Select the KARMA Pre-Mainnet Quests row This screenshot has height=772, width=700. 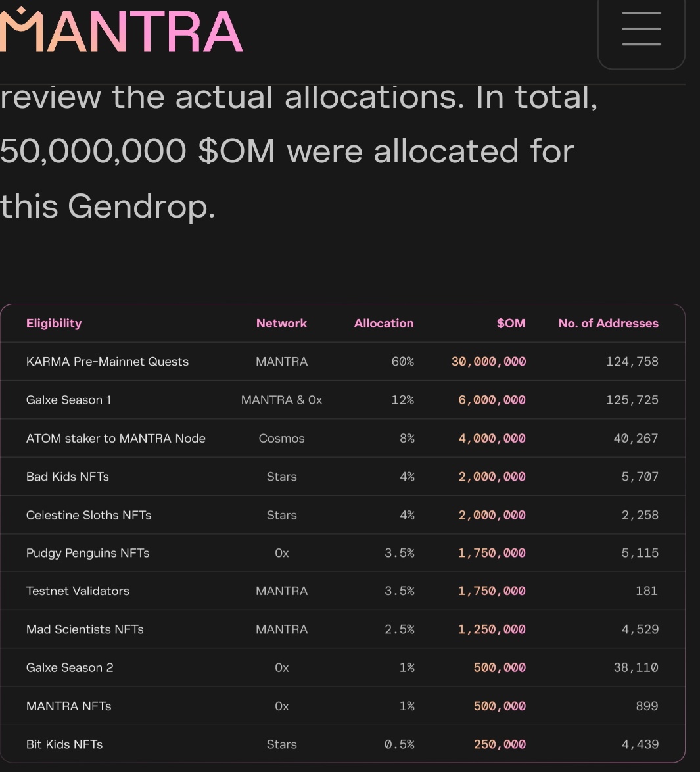tap(107, 361)
